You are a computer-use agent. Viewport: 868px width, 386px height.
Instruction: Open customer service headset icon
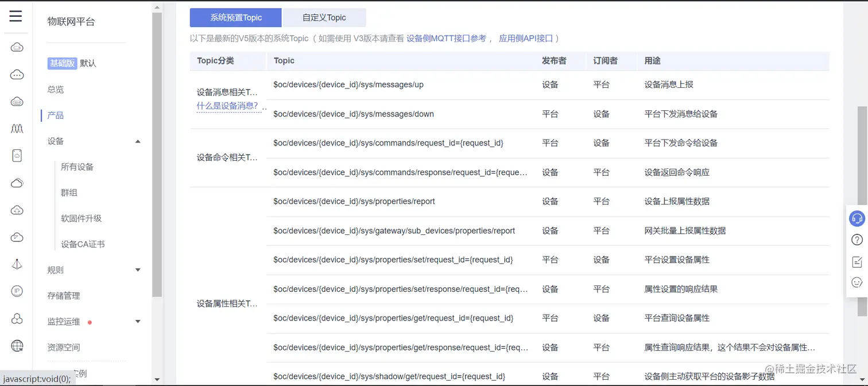(857, 218)
